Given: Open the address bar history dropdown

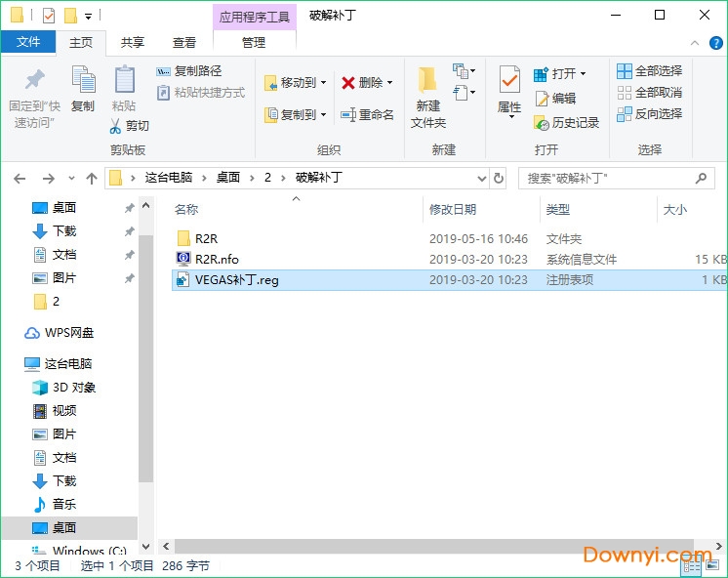Looking at the screenshot, I should coord(482,179).
